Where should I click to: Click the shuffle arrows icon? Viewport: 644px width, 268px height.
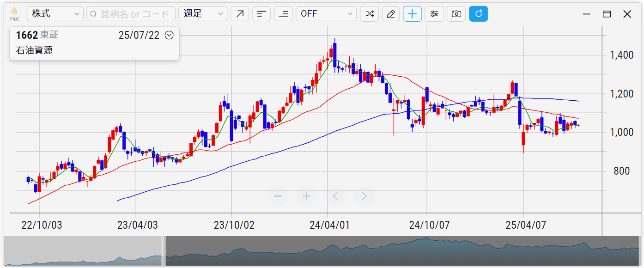pos(369,14)
